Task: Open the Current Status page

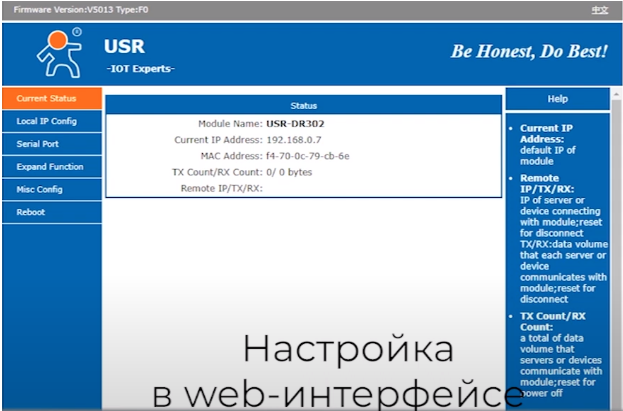Action: pyautogui.click(x=52, y=98)
